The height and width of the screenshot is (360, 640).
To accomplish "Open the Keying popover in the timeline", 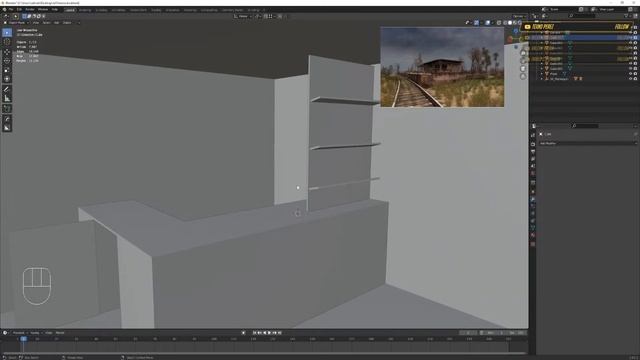I will (35, 333).
